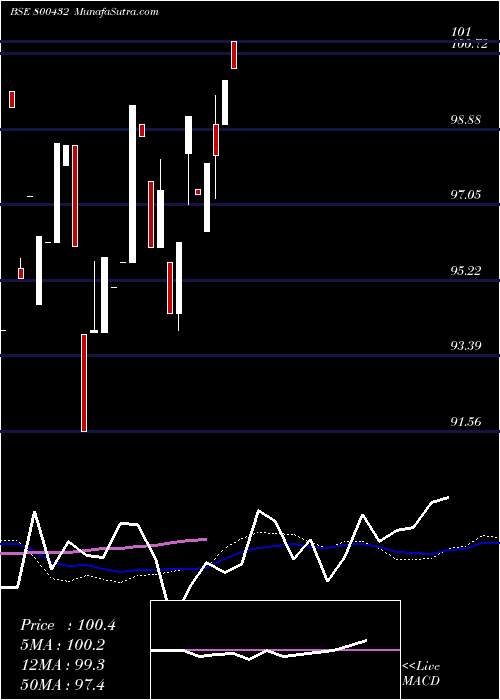Click the MunafaSutra.com watermark title text
500x700 pixels.
[x=117, y=11]
